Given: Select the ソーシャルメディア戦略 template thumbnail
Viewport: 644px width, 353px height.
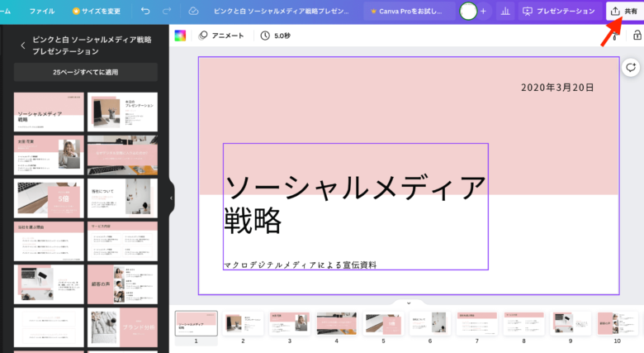Looking at the screenshot, I should click(x=49, y=112).
